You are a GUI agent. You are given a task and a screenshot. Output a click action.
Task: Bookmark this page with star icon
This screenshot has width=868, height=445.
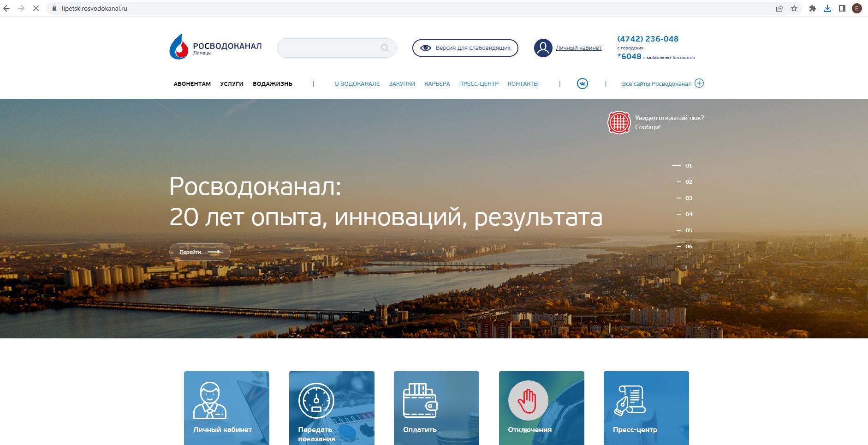tap(794, 8)
